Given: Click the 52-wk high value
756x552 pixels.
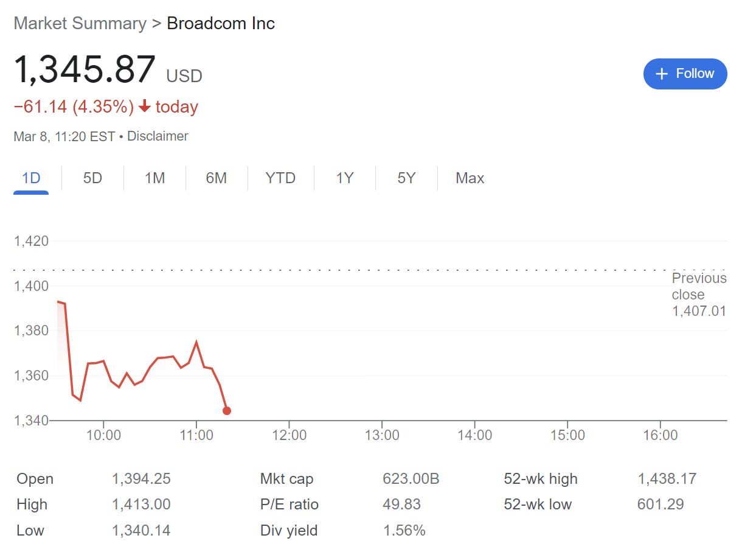Looking at the screenshot, I should (667, 479).
